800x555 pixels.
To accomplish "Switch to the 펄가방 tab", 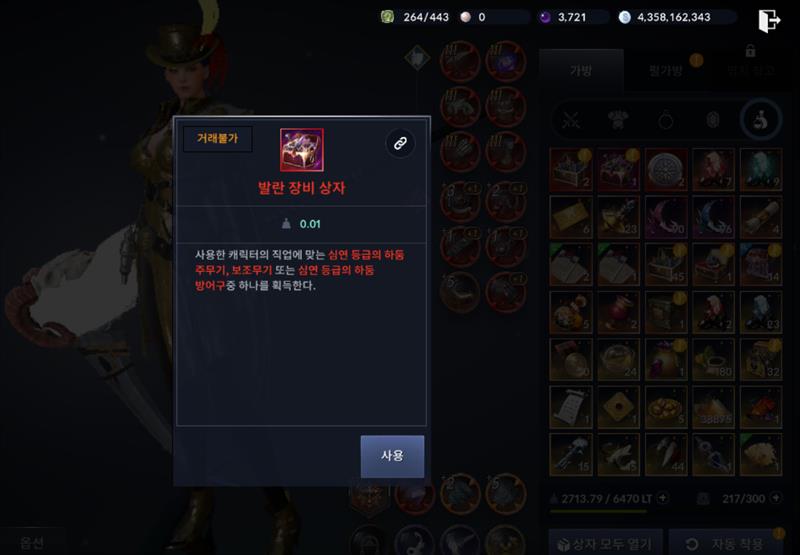I will pos(665,70).
